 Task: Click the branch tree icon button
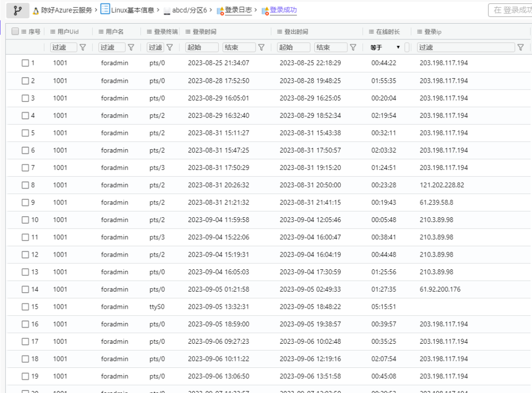[x=18, y=10]
